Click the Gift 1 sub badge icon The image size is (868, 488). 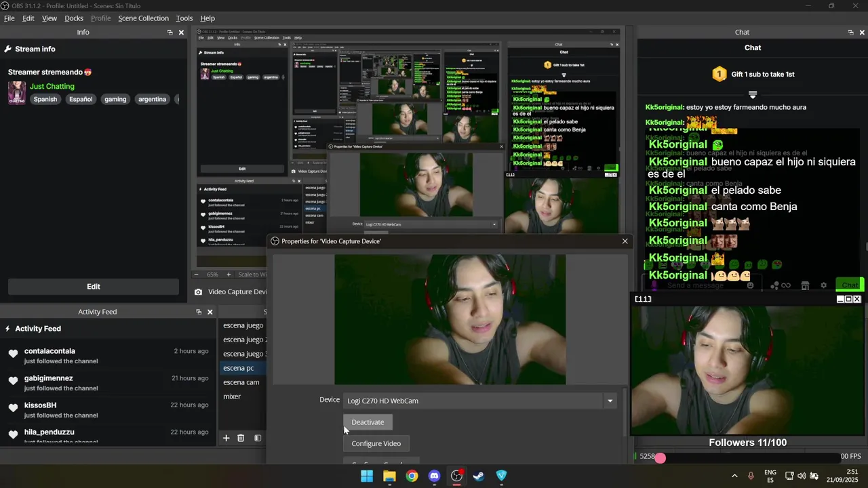719,74
